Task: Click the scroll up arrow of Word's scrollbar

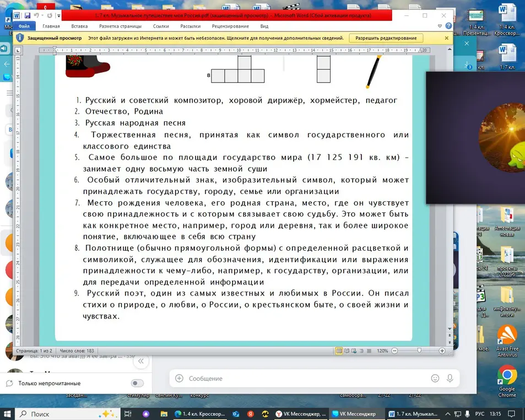Action: point(450,49)
